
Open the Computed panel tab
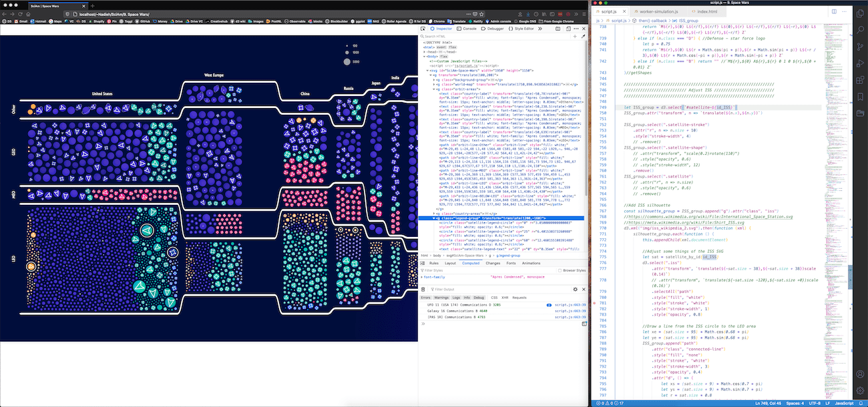(x=471, y=263)
